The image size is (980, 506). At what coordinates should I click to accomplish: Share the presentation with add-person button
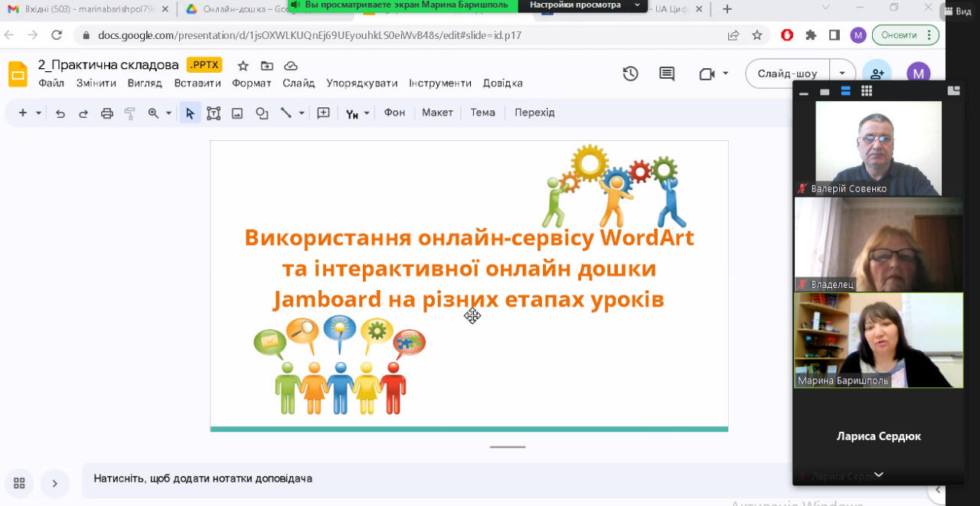click(877, 73)
